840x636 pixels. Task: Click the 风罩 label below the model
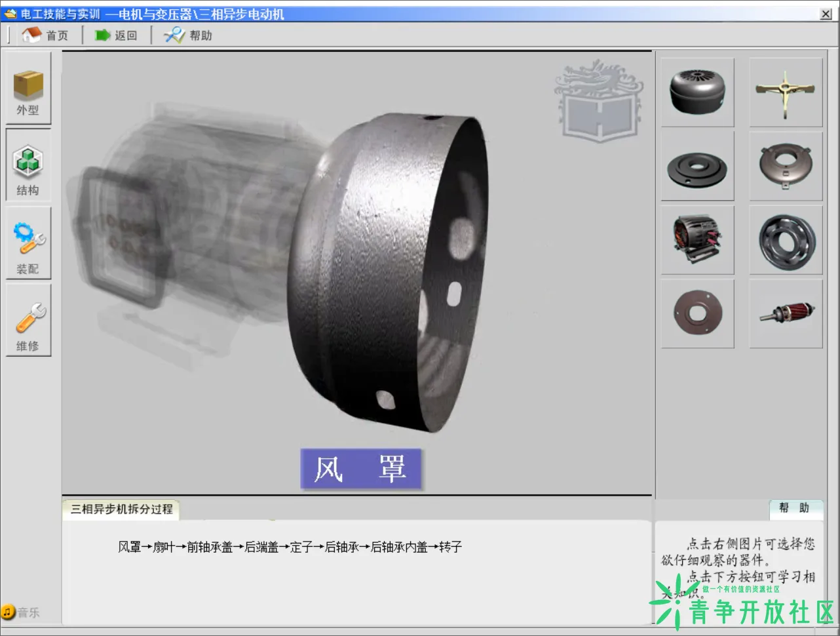click(360, 469)
